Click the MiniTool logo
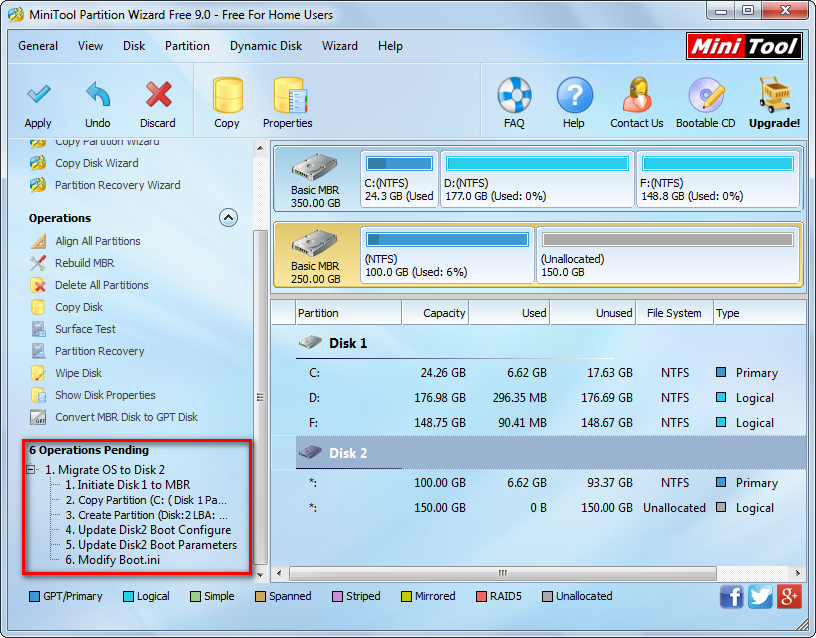This screenshot has width=816, height=638. 744,46
